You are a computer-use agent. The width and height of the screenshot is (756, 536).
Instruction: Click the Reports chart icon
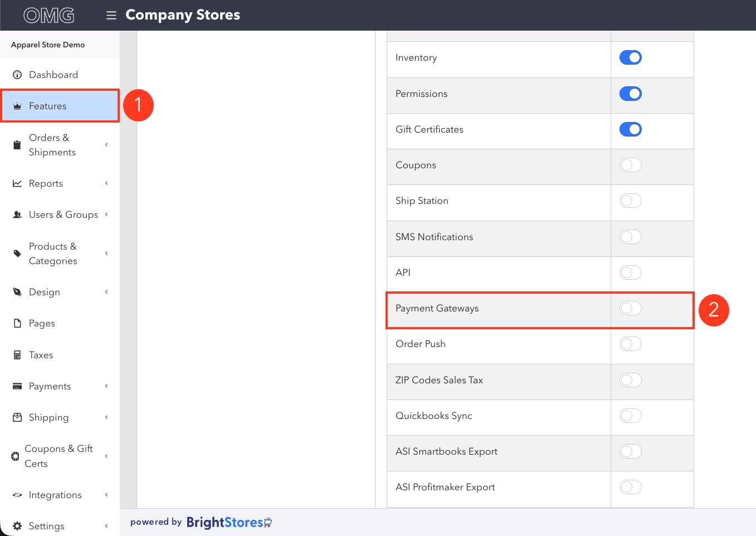pos(17,183)
